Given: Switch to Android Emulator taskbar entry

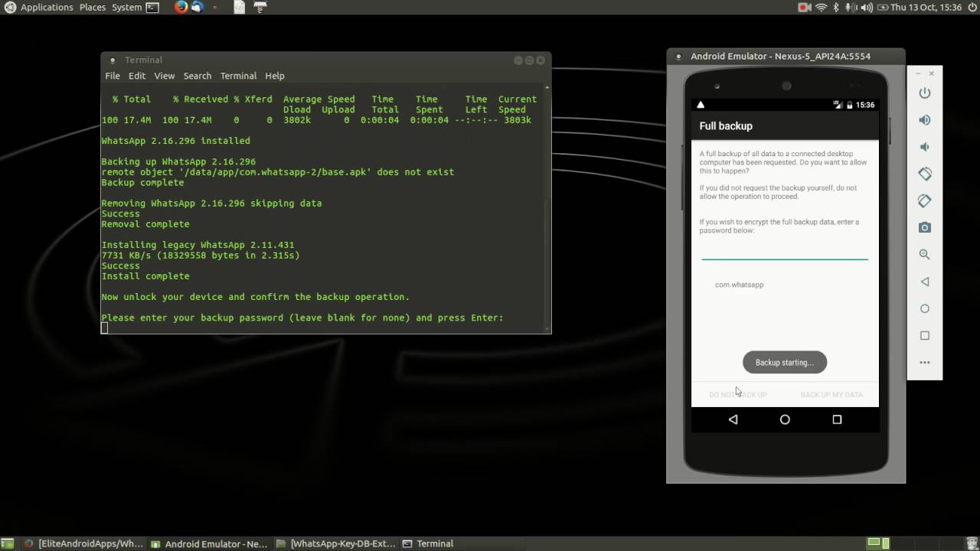Looking at the screenshot, I should 210,543.
